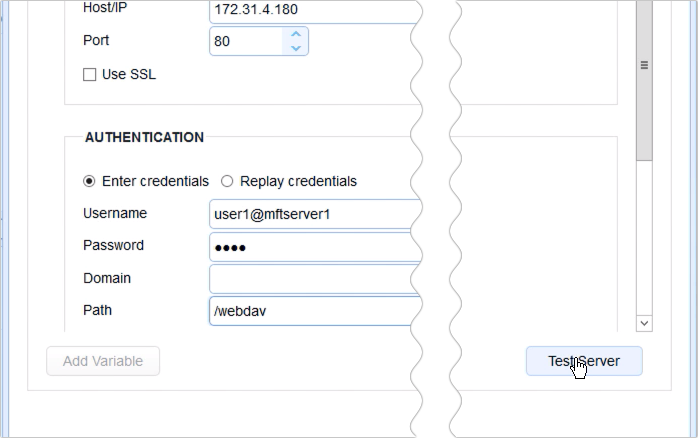Select the Enter credentials radio option
The image size is (698, 438).
[x=90, y=181]
